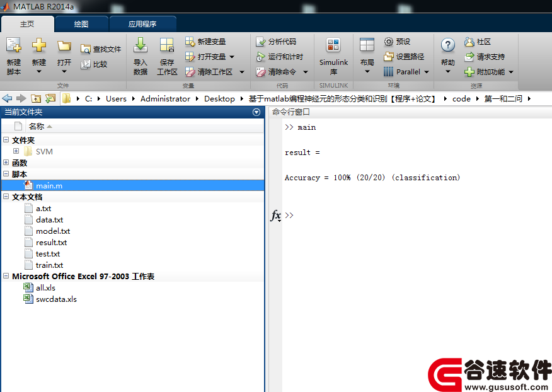Click the Help (帮助) question mark icon
This screenshot has width=552, height=392.
(x=448, y=45)
